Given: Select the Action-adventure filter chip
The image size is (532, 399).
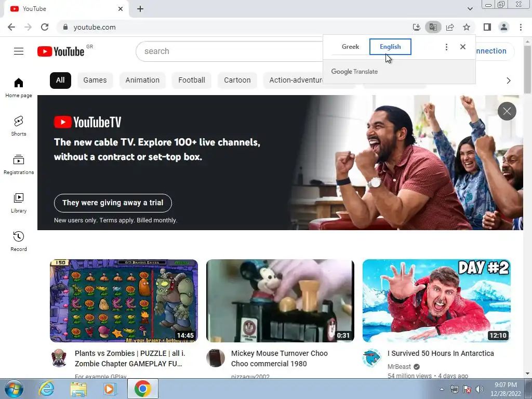Looking at the screenshot, I should tap(294, 81).
